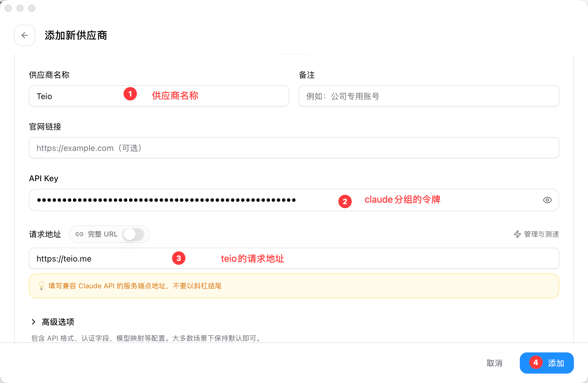588x383 pixels.
Task: Minimize window with middle traffic light button
Action: point(20,8)
